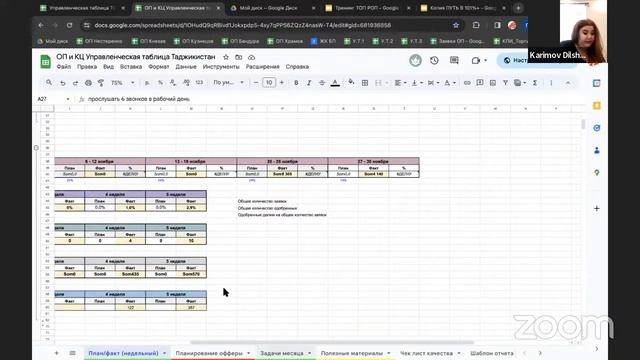Insert a chart from the toolbar
The width and height of the screenshot is (640, 360).
click(x=493, y=83)
